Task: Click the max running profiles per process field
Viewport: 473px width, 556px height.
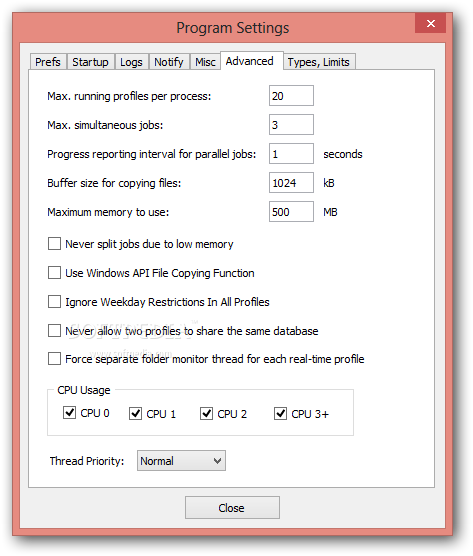Action: [x=291, y=96]
